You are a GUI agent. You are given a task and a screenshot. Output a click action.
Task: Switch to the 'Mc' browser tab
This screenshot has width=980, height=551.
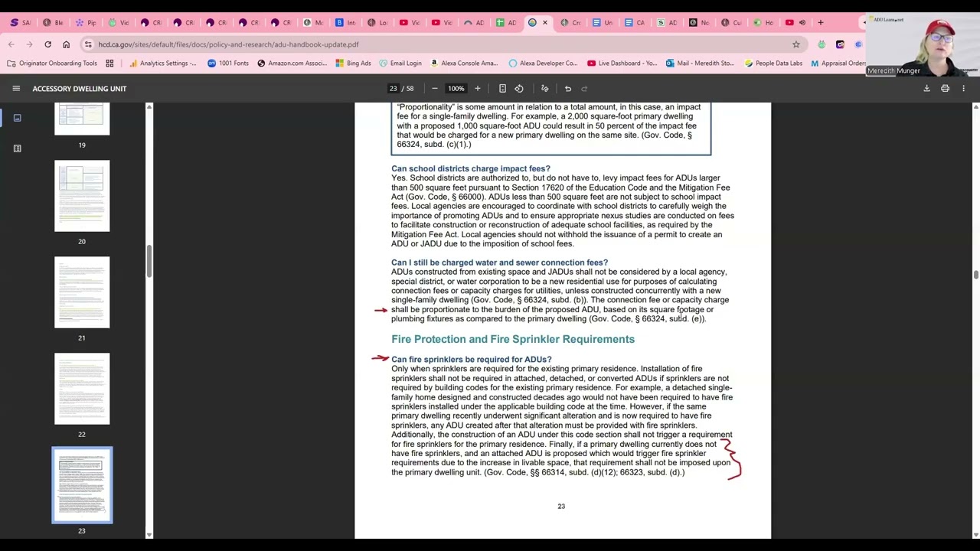coord(313,22)
